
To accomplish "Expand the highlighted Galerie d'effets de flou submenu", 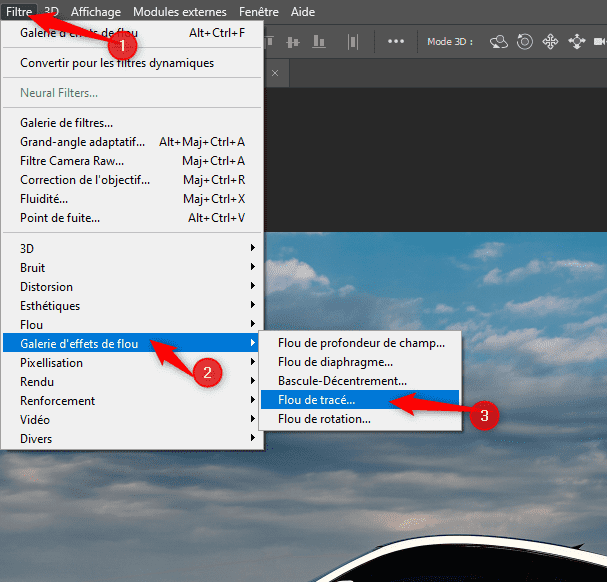I will point(132,343).
